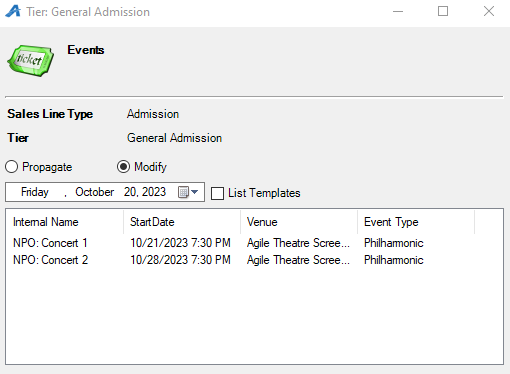The width and height of the screenshot is (510, 374).
Task: Click the Agile app logo in title bar
Action: 13,11
